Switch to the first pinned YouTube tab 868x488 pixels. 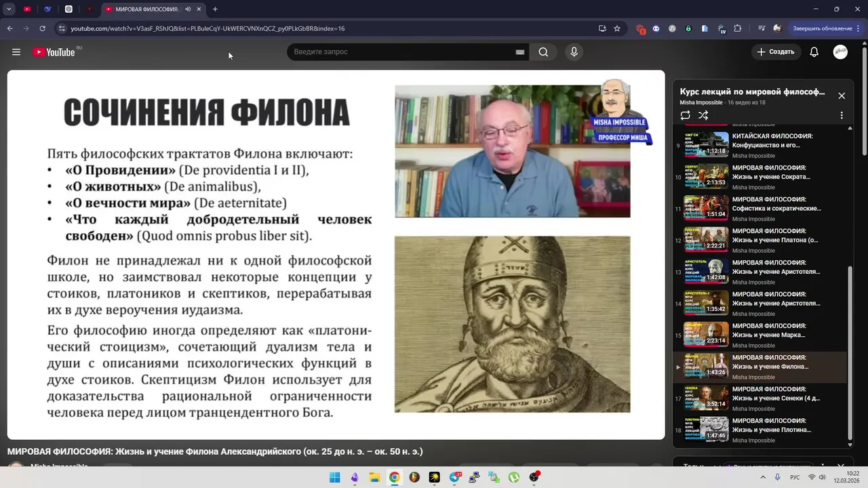coord(27,9)
